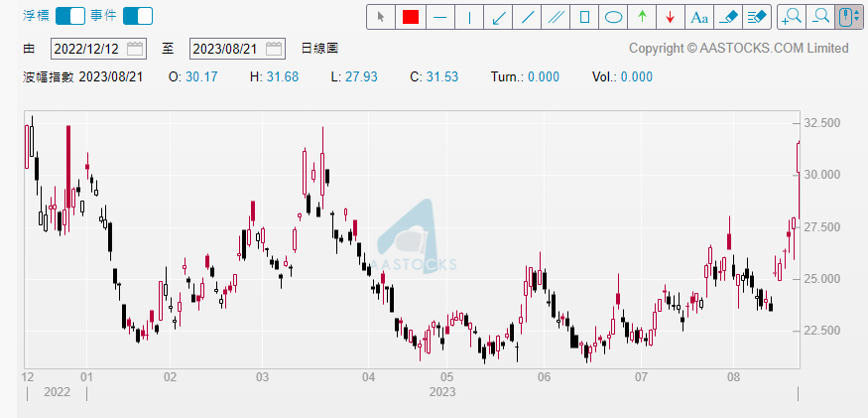
Task: Select the vertical line drawing tool
Action: [x=469, y=17]
